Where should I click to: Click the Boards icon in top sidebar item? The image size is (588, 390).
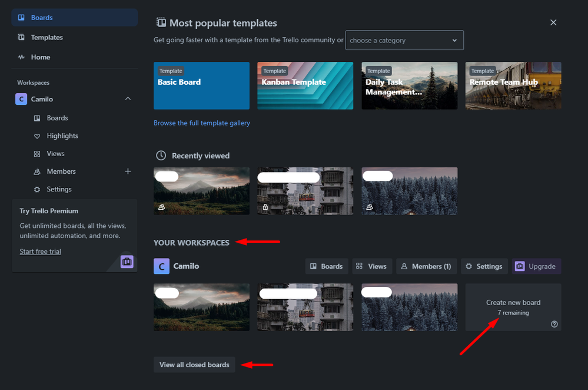(x=21, y=18)
